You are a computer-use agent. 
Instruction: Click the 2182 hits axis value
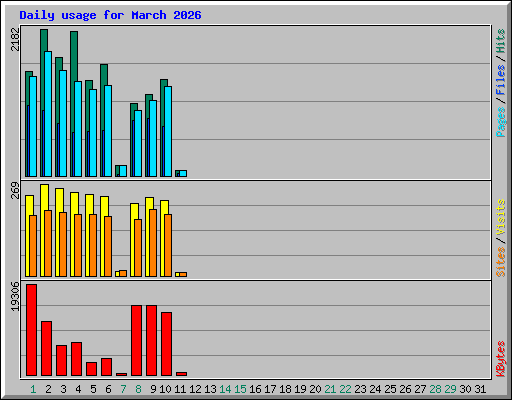point(15,39)
